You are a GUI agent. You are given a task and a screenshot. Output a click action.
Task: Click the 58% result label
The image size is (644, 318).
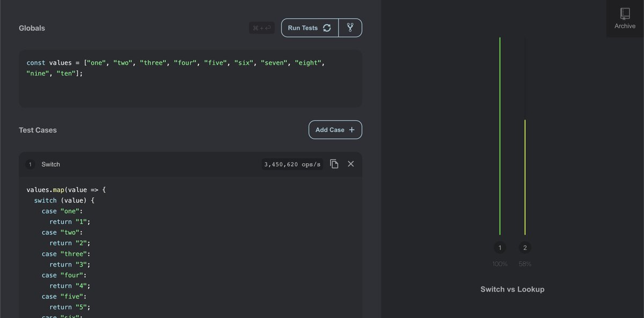(525, 264)
